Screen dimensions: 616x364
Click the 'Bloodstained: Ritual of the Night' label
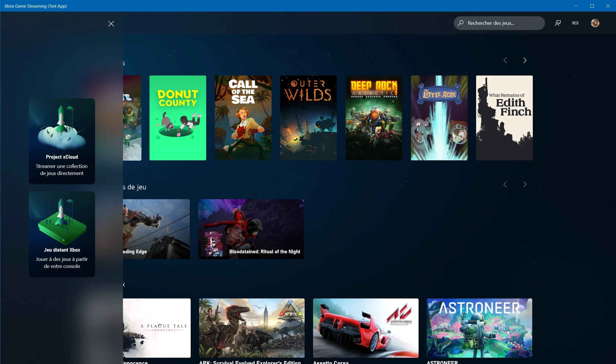click(265, 252)
